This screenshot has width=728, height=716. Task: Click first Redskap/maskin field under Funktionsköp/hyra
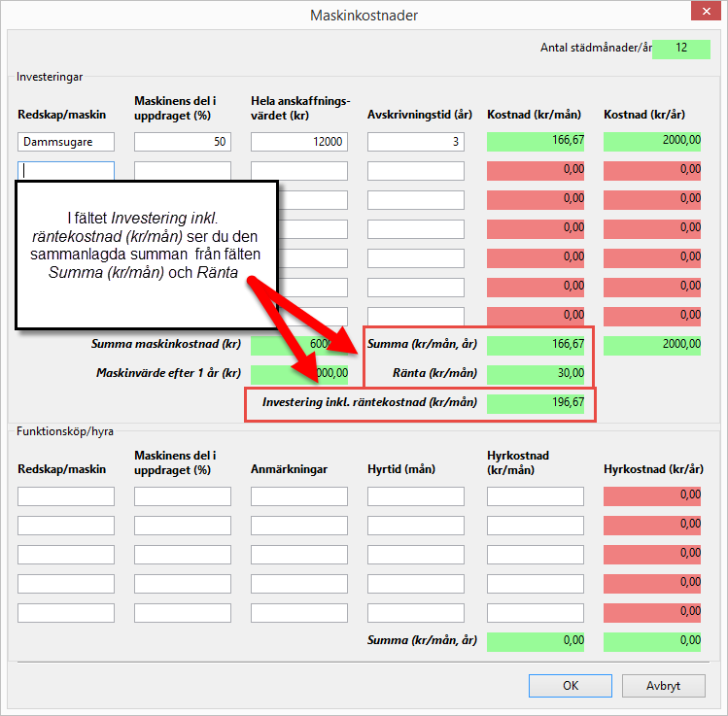(66, 496)
